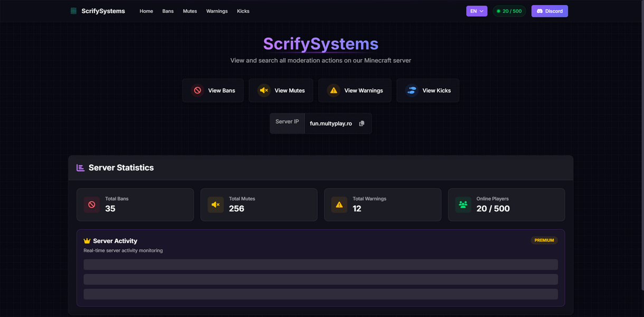Click the Server IP label
This screenshot has height=317, width=644.
(x=287, y=122)
